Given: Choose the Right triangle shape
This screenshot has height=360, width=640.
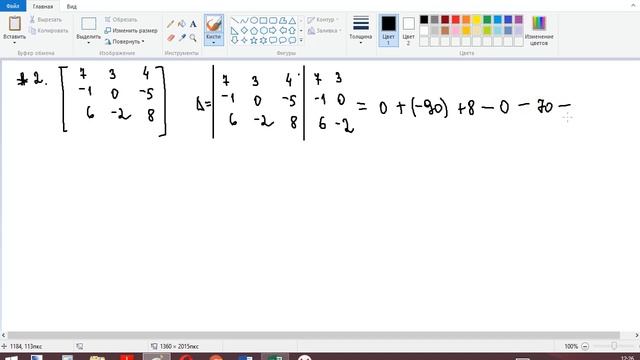Looking at the screenshot, I should pos(234,31).
